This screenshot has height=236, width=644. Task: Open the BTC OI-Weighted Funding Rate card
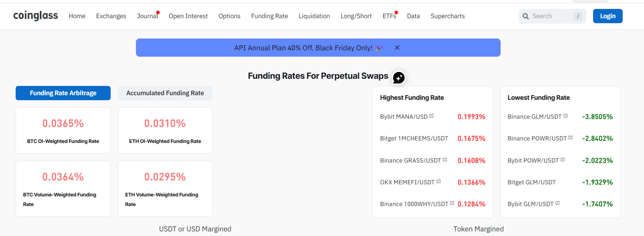[63, 130]
